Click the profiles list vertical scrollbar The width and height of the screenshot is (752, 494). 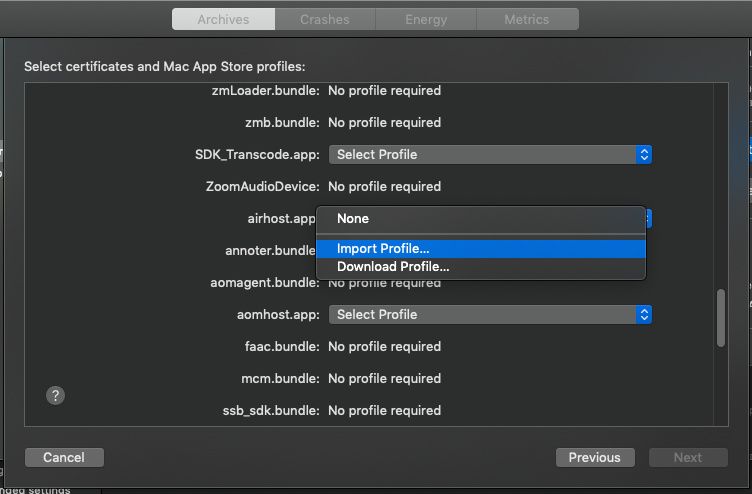(720, 318)
